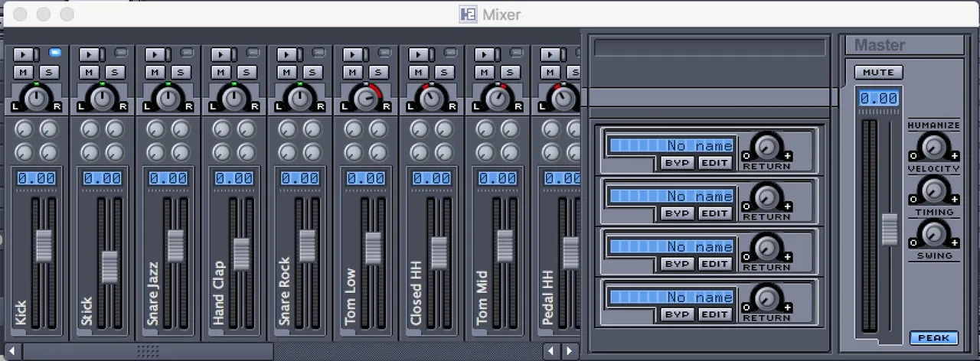Image resolution: width=980 pixels, height=361 pixels.
Task: Click the third effect RETURN knob
Action: pyautogui.click(x=766, y=247)
